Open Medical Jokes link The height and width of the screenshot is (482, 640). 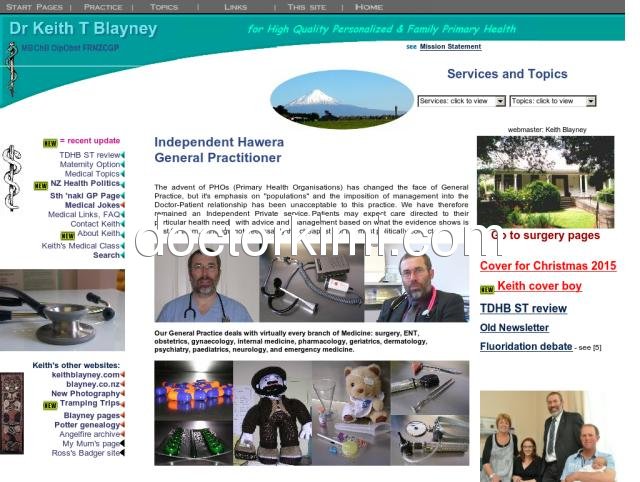(x=92, y=205)
